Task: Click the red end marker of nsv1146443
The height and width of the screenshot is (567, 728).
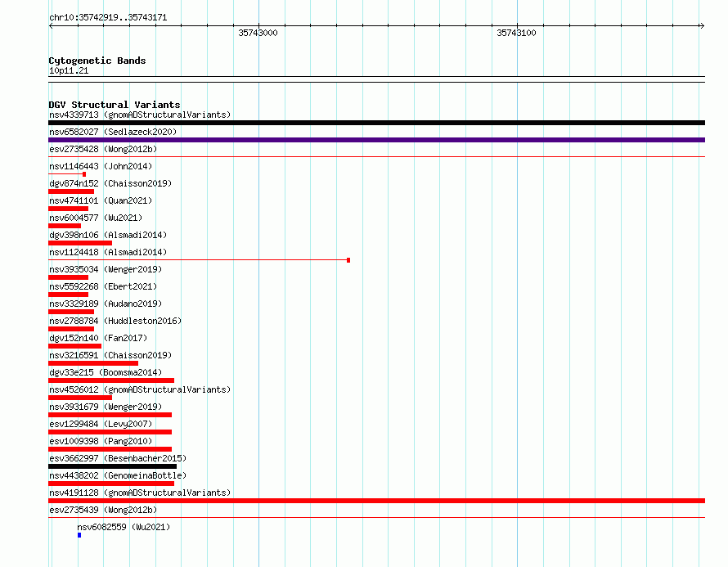Action: (84, 174)
